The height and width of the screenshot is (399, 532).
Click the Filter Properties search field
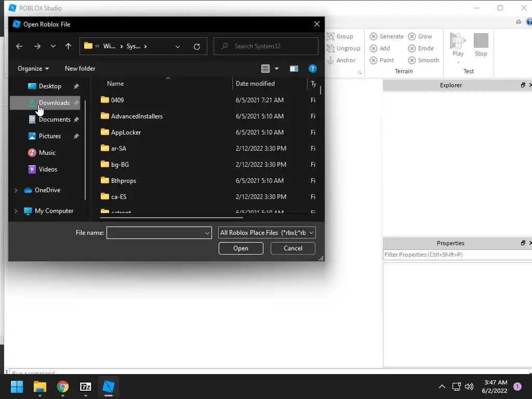click(x=457, y=255)
